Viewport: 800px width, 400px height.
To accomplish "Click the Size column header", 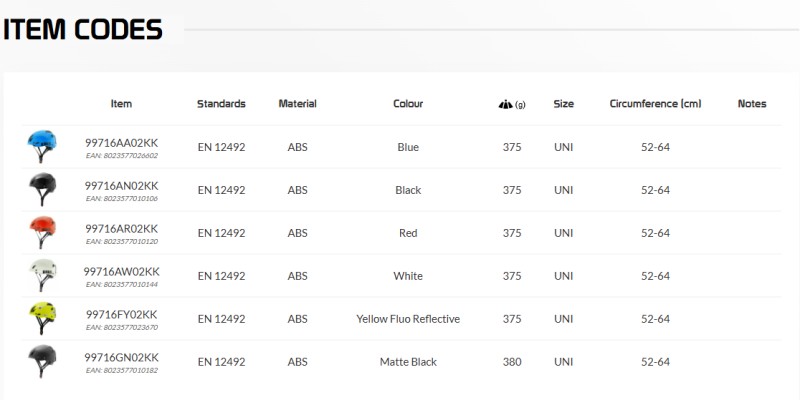I will coord(563,104).
